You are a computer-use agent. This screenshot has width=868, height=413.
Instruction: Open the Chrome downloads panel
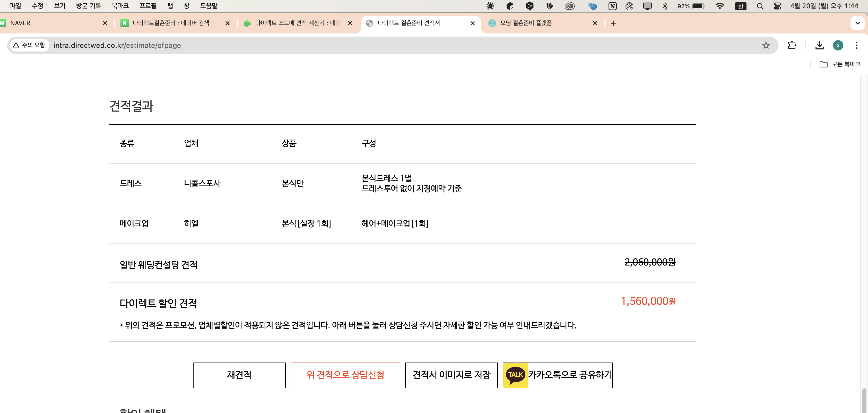(x=820, y=45)
